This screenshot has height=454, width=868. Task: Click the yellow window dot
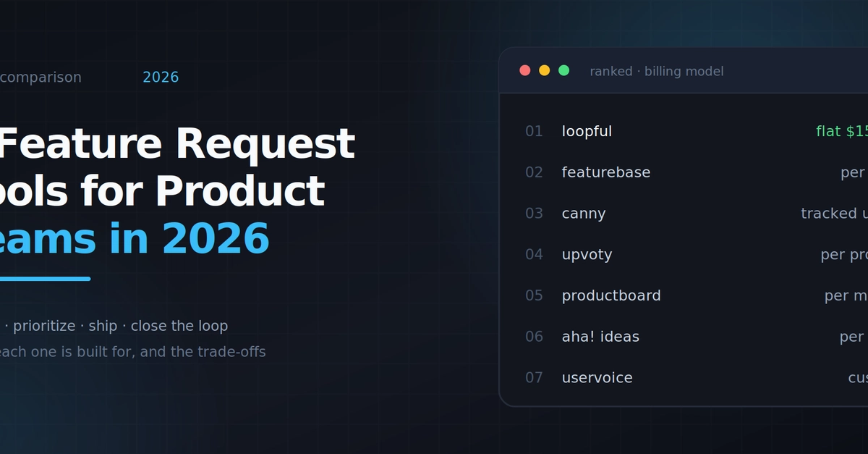tap(545, 70)
